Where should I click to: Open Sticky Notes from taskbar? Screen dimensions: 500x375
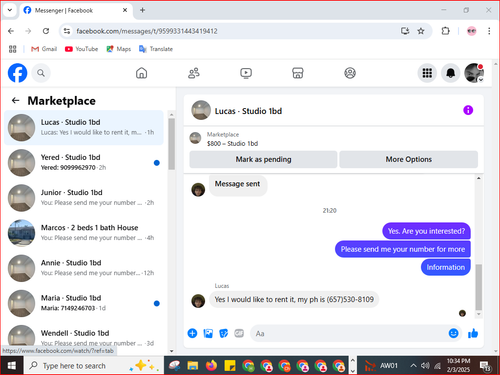230,366
